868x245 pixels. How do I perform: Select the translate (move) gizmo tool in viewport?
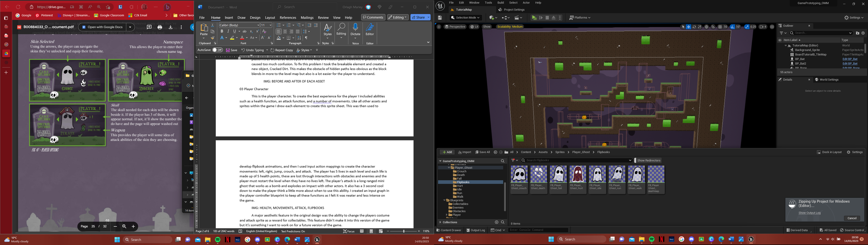(689, 27)
